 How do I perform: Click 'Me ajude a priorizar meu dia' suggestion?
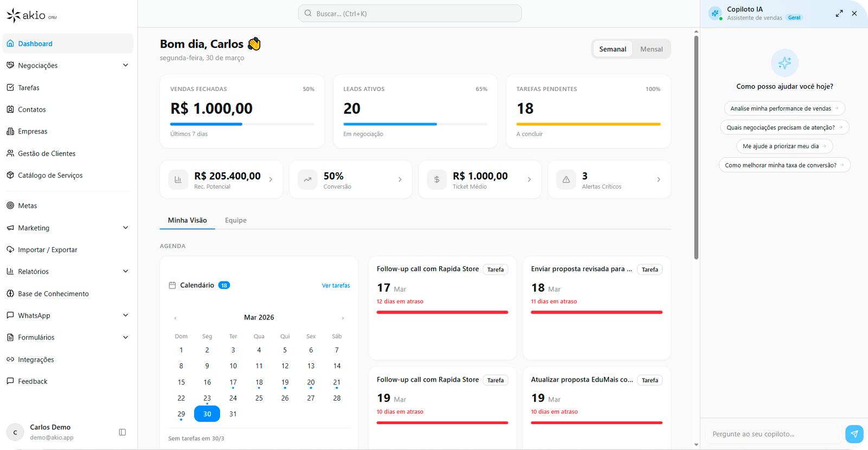tap(784, 146)
